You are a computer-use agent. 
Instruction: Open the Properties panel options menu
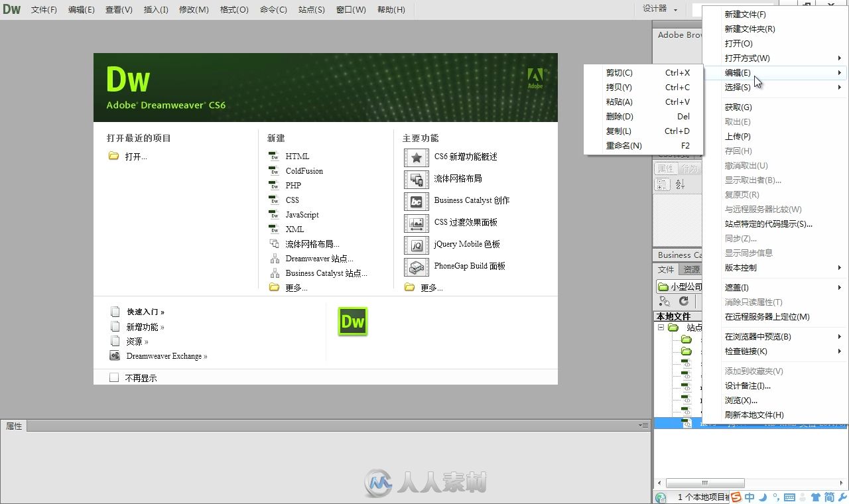(x=643, y=425)
